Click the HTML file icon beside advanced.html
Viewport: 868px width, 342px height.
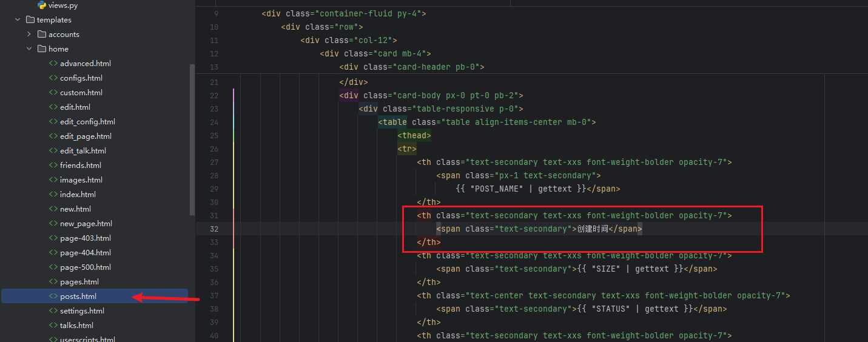(53, 64)
